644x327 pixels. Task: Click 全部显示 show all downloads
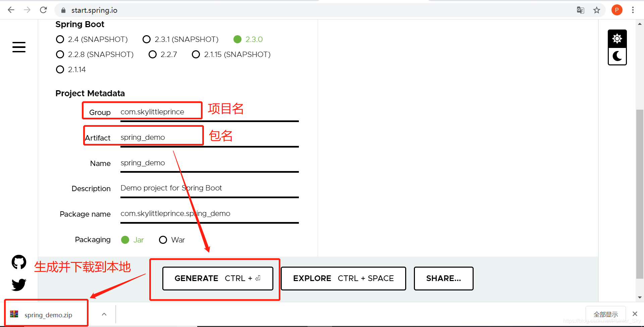pyautogui.click(x=605, y=314)
